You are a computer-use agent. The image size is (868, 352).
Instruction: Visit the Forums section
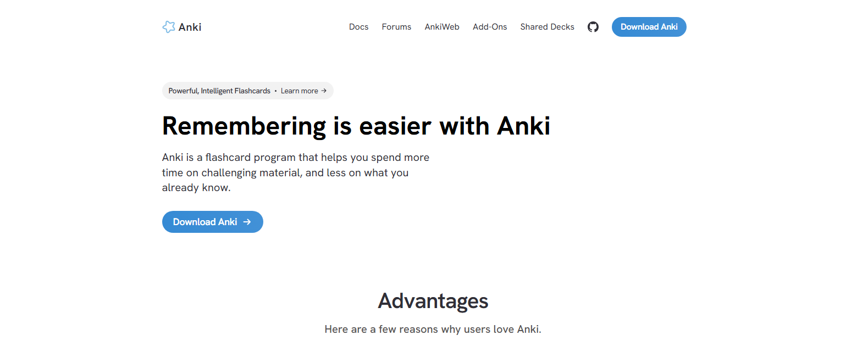396,27
